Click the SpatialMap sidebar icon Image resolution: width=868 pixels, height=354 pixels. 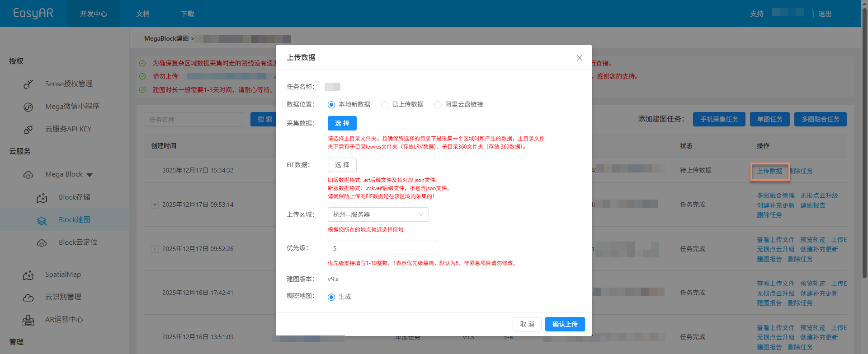coord(28,275)
